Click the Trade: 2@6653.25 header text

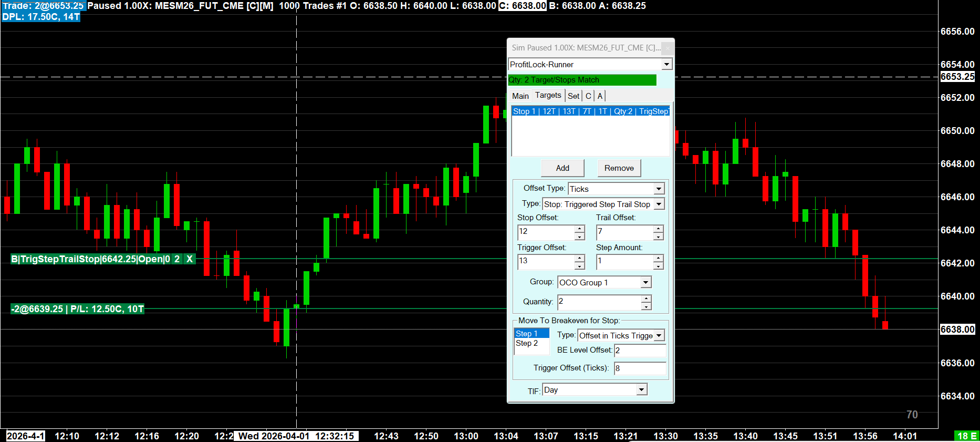pos(43,6)
